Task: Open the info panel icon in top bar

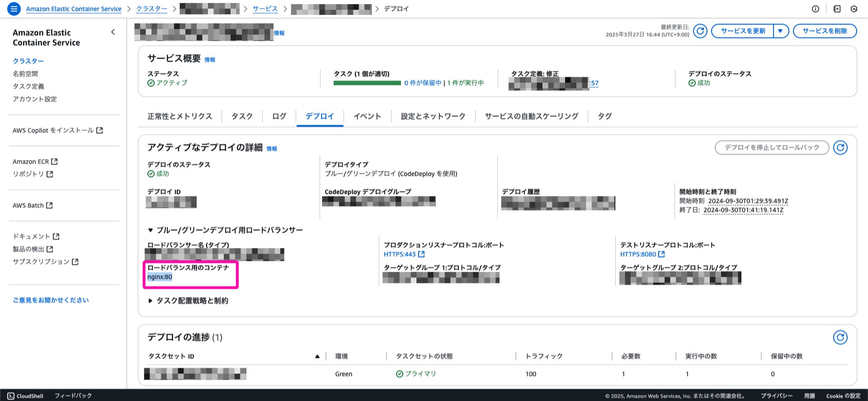Action: 816,9
